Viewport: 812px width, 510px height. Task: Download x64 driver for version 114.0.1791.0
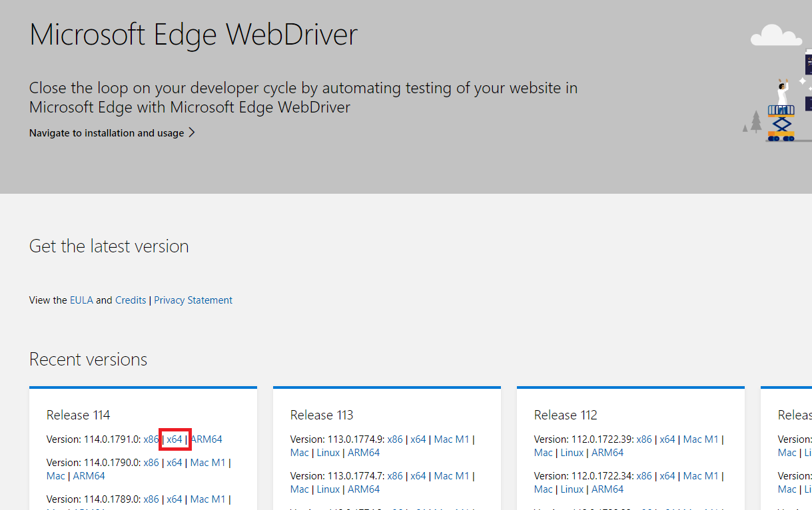pyautogui.click(x=175, y=439)
